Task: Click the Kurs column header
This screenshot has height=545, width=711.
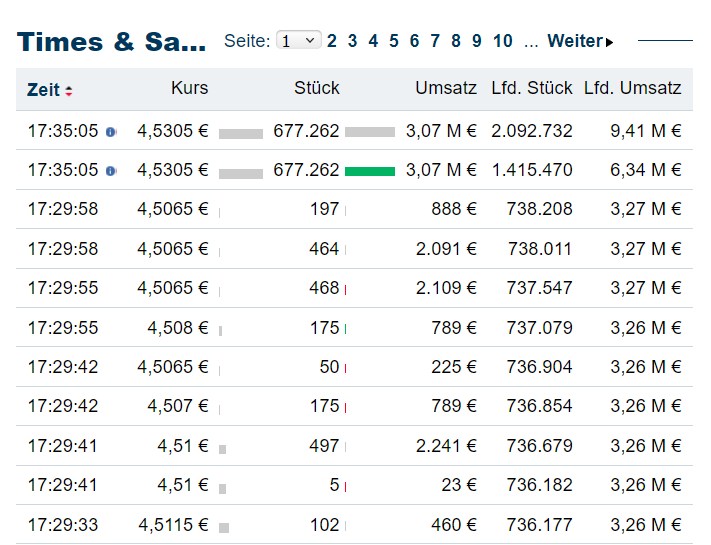Action: pos(190,88)
